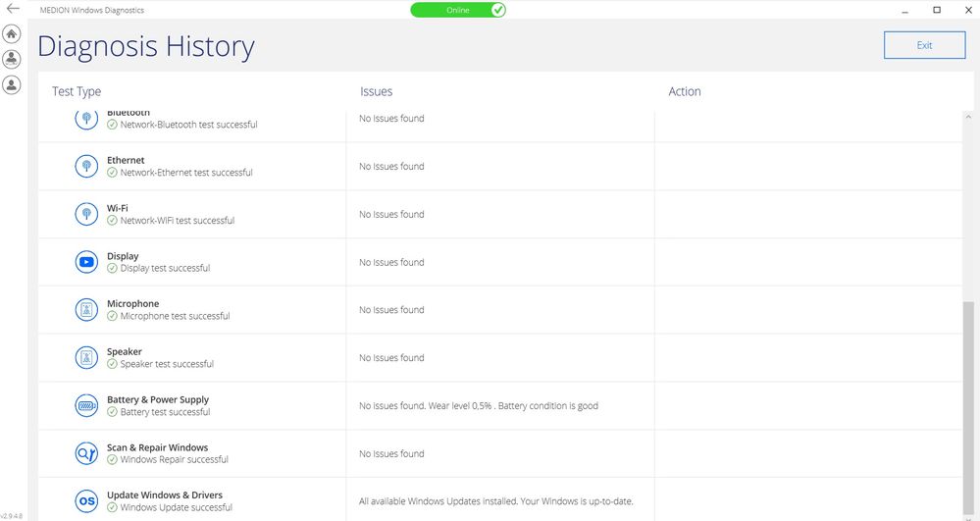Click the Scan & Repair Windows icon
980x521 pixels.
coord(86,453)
